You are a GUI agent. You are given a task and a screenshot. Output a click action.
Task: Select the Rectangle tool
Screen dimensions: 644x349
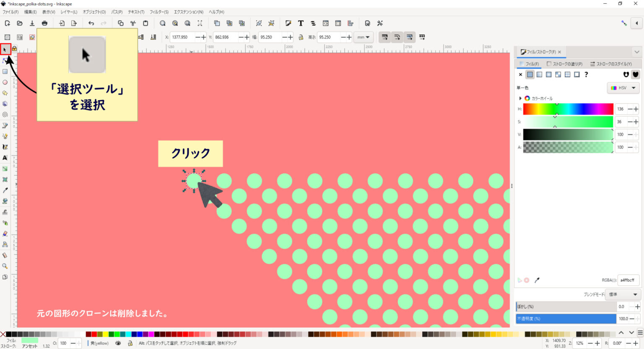pyautogui.click(x=5, y=71)
